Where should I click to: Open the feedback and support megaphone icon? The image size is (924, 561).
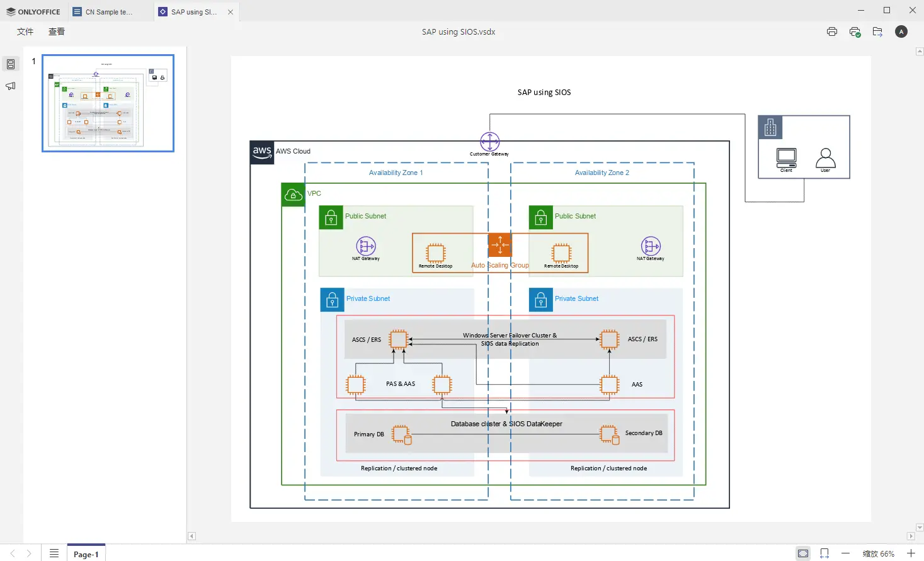pyautogui.click(x=11, y=86)
